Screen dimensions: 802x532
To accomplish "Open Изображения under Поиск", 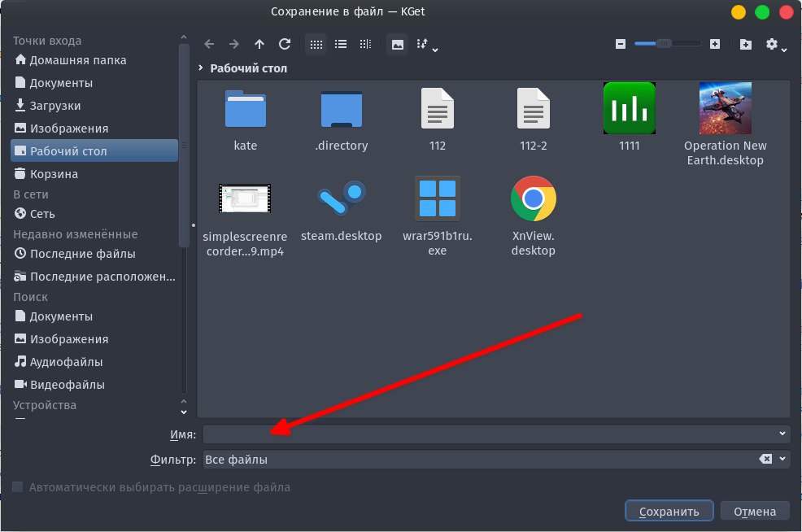I will click(94, 339).
